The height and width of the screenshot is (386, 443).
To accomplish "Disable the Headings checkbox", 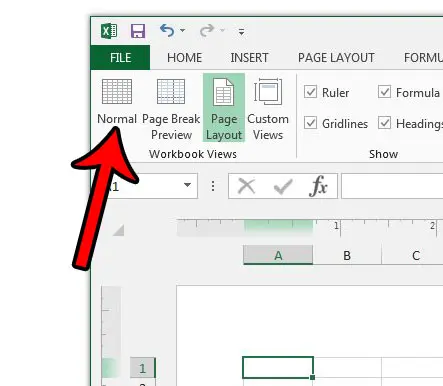I will point(384,123).
